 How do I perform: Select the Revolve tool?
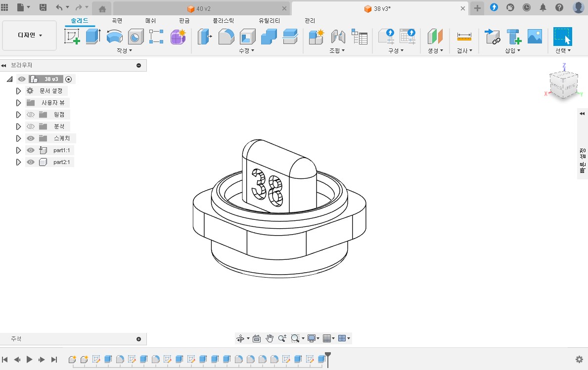114,37
